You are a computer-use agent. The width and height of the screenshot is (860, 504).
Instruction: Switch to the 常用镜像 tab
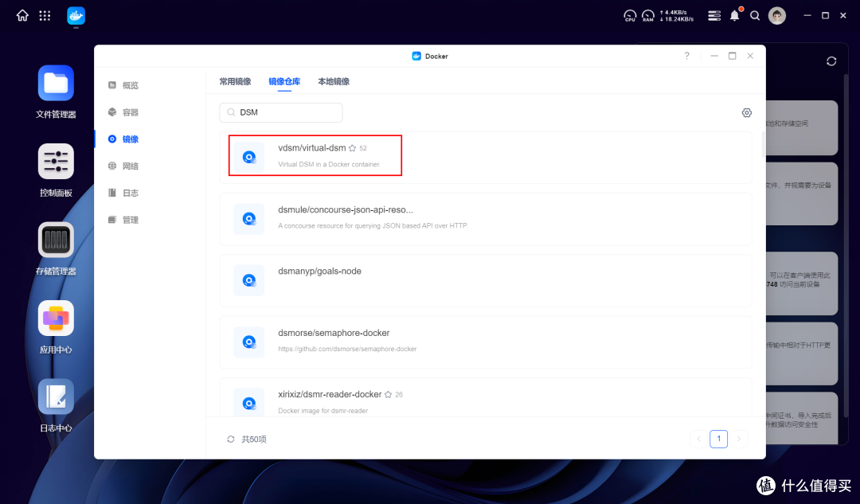[235, 82]
